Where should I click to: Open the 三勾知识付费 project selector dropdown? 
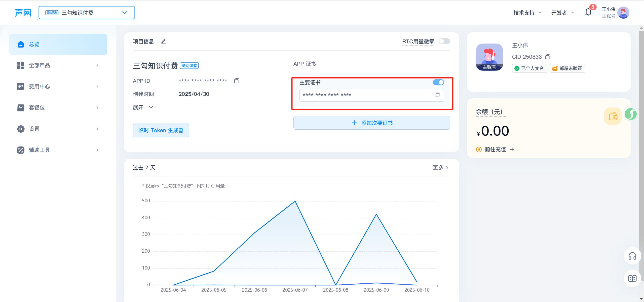pos(87,13)
